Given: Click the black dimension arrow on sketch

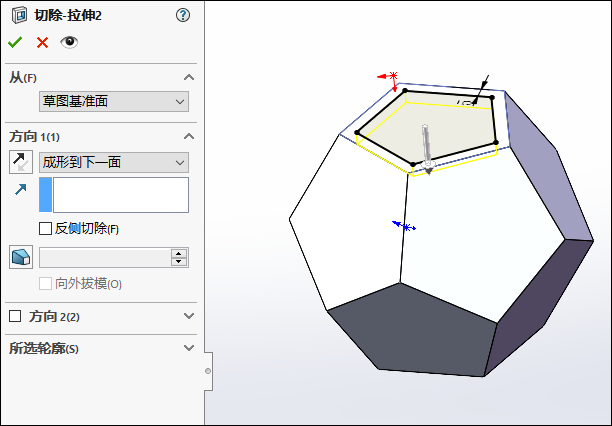Looking at the screenshot, I should pyautogui.click(x=481, y=89).
